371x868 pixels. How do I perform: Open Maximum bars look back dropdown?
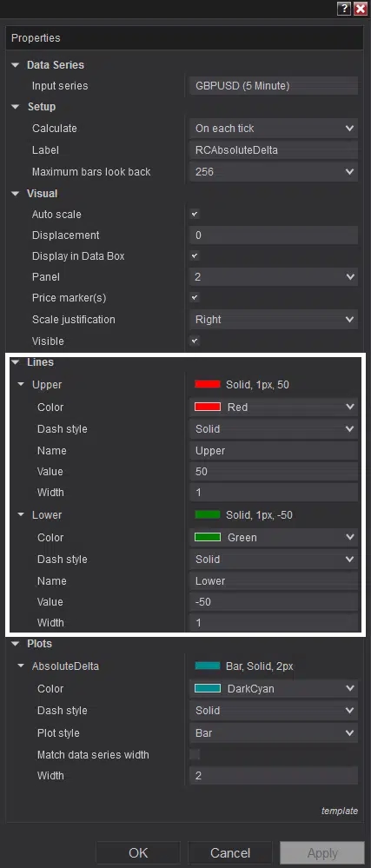pos(274,172)
